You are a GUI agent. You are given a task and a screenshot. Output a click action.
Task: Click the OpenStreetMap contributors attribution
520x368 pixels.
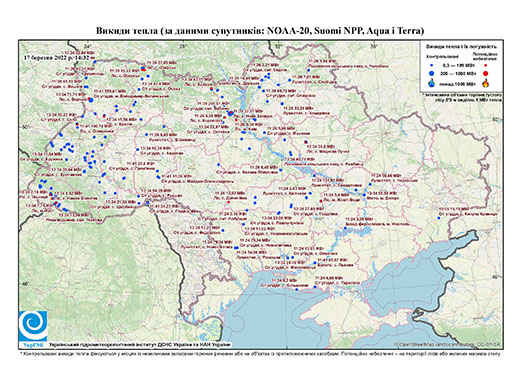(448, 344)
